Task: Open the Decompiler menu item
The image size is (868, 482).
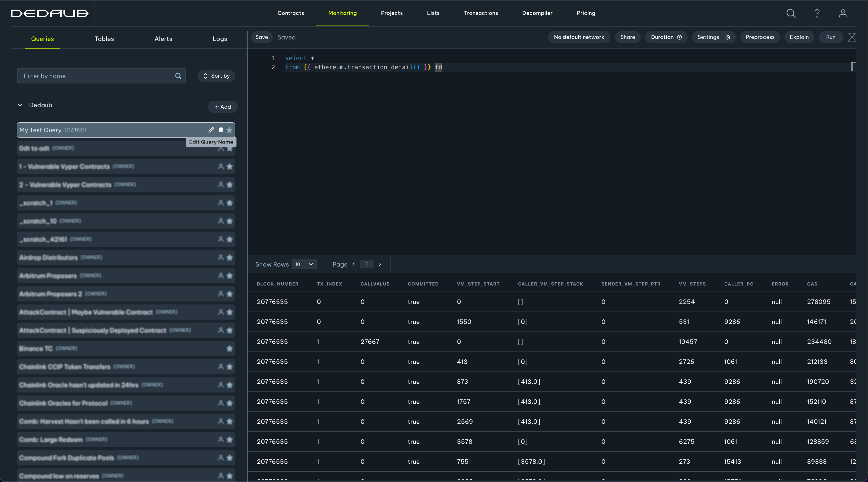Action: click(537, 13)
